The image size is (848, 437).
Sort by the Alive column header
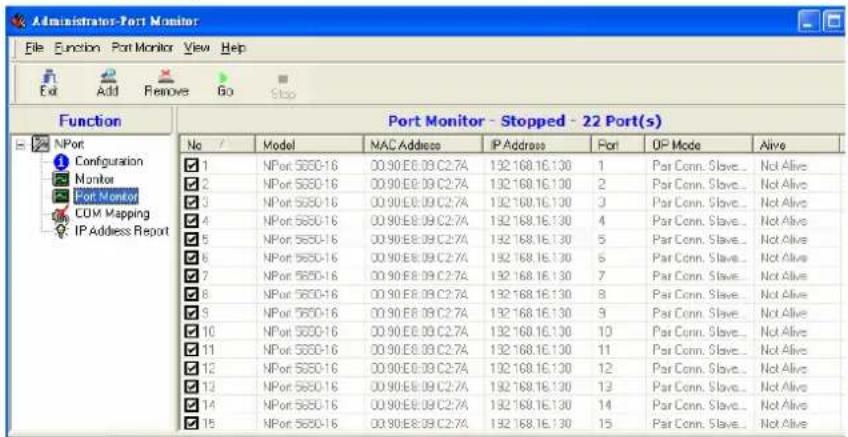(796, 145)
